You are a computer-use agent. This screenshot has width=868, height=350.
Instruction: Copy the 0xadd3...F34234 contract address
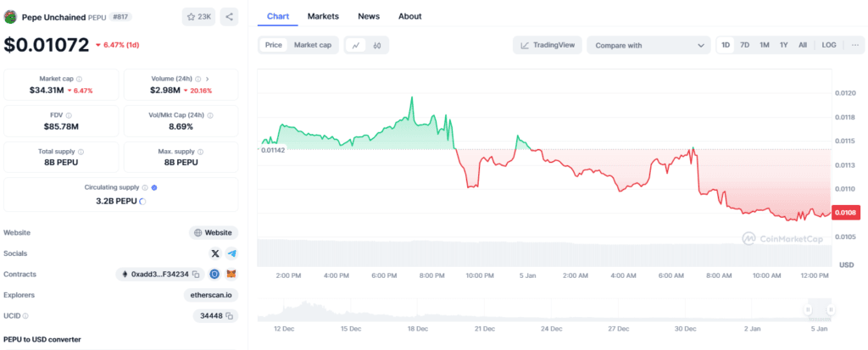pyautogui.click(x=195, y=274)
